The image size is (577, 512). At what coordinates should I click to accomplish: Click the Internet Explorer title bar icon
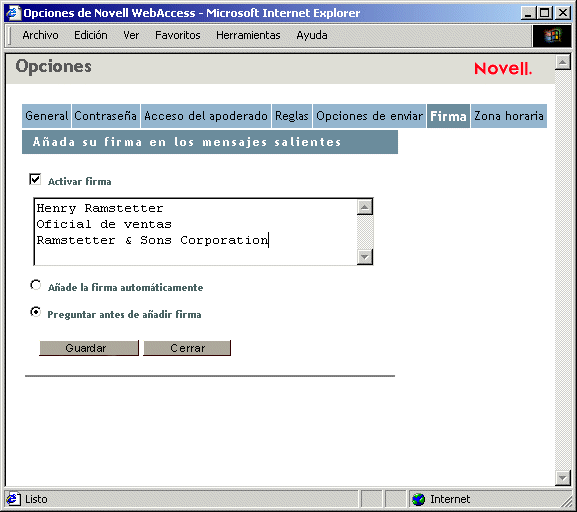13,13
